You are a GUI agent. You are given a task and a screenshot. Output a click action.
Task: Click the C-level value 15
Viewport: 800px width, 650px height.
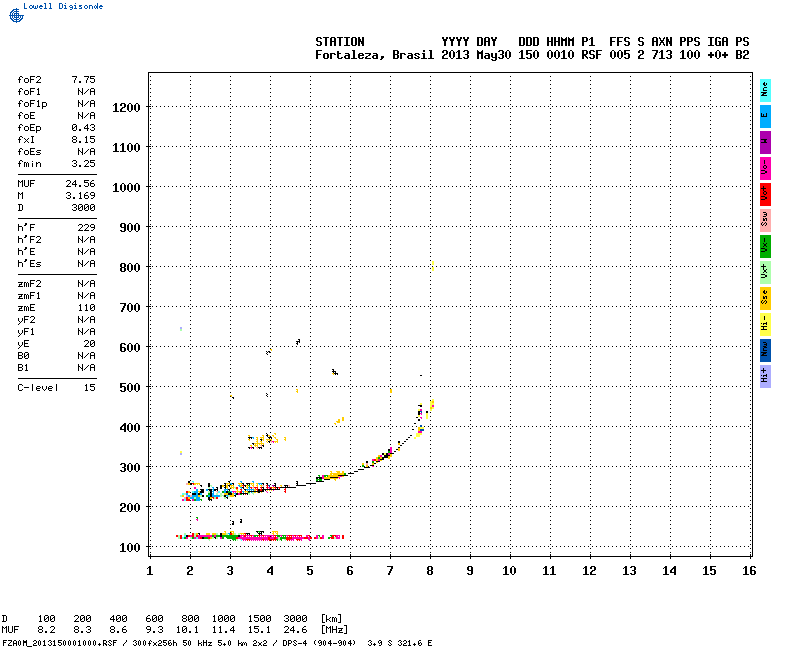tap(90, 388)
